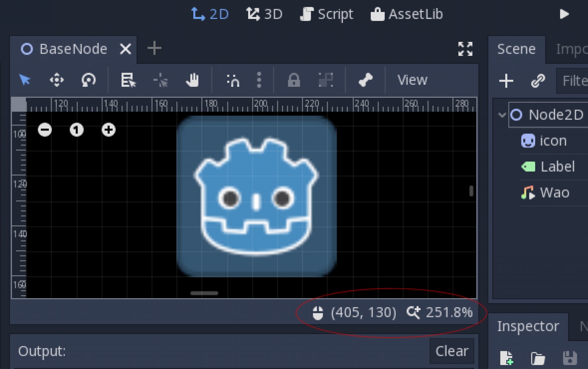588x369 pixels.
Task: Group the selected node's children
Action: tap(326, 80)
